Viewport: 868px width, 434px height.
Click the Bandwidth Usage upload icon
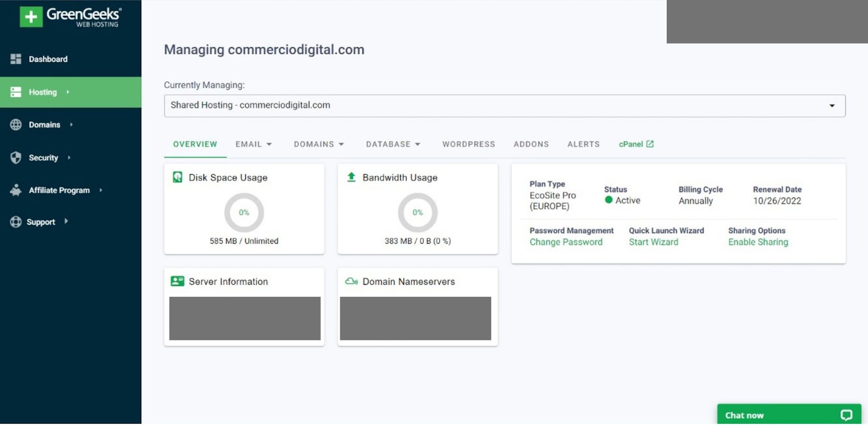click(x=352, y=177)
